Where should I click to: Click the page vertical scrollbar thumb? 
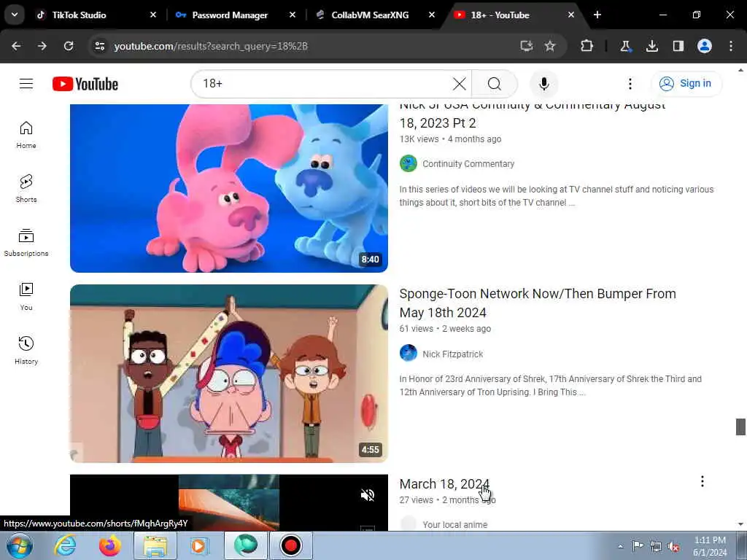coord(740,427)
